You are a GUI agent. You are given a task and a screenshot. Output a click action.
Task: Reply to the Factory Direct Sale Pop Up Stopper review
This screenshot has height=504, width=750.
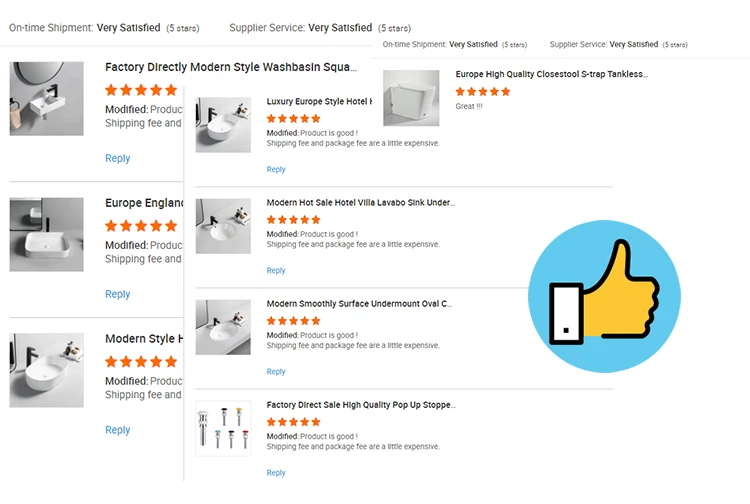point(276,473)
